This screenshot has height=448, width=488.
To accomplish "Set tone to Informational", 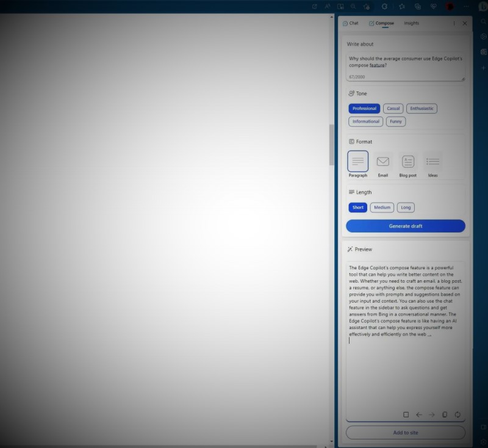I will pos(365,121).
